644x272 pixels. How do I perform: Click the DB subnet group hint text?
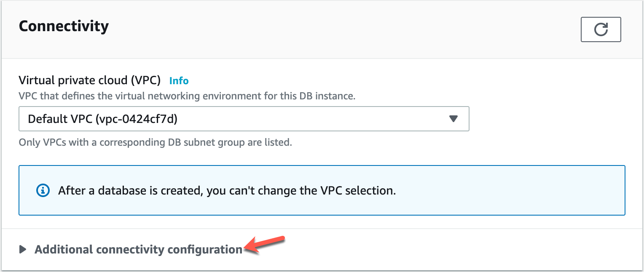(x=155, y=142)
